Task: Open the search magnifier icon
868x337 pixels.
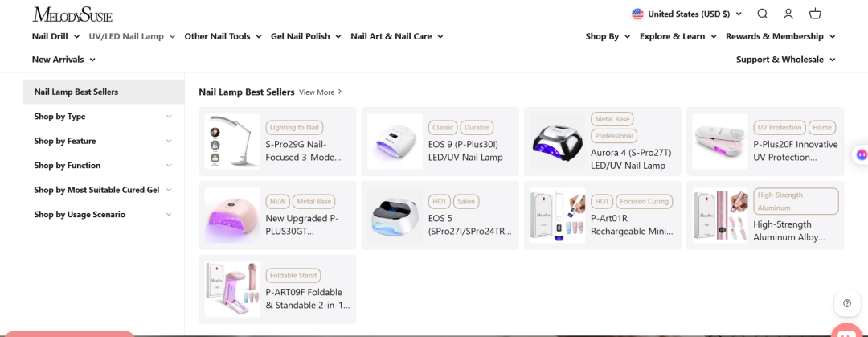Action: [762, 14]
